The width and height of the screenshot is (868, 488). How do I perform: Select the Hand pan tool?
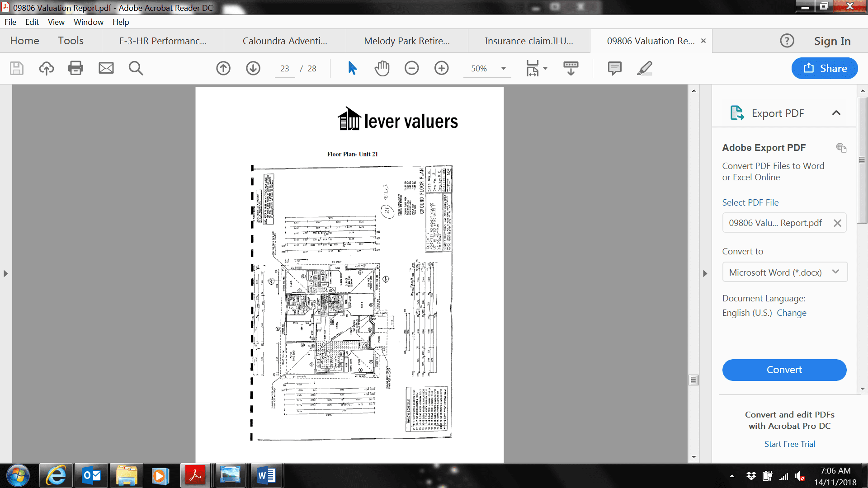pyautogui.click(x=382, y=68)
